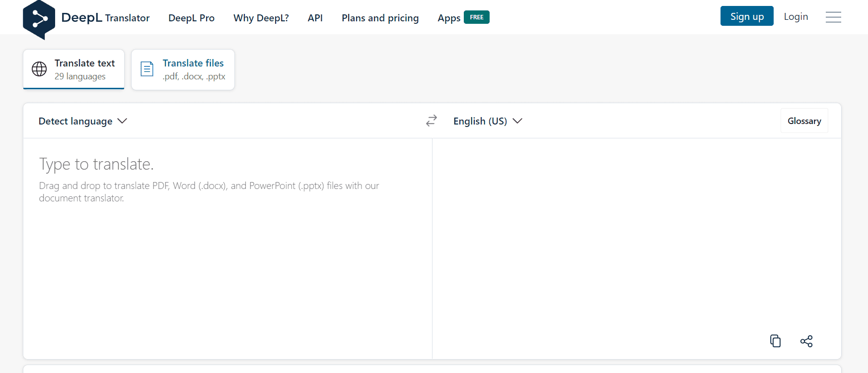Open the Apps menu item
This screenshot has height=373, width=868.
click(449, 18)
